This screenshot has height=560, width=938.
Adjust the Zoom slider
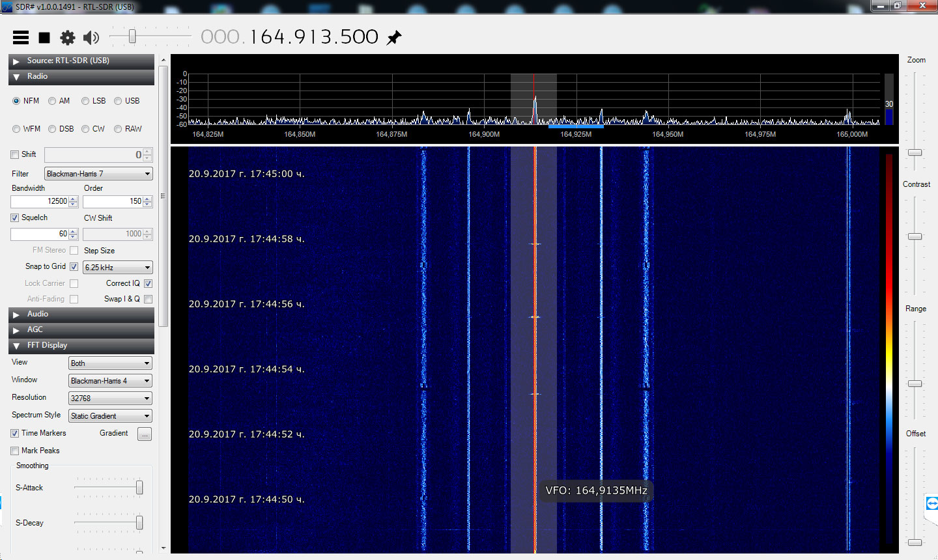pos(915,152)
